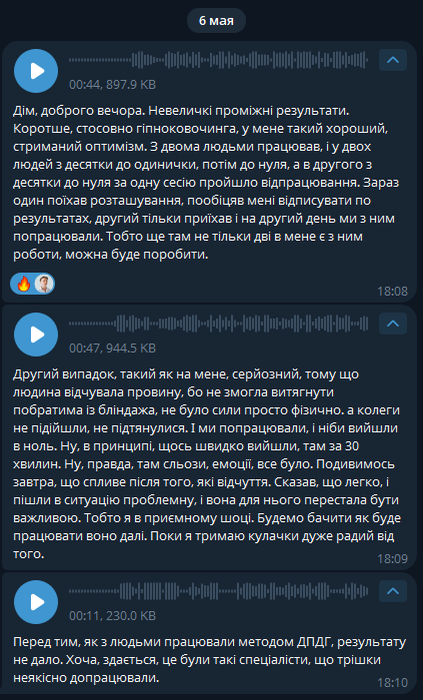Collapse transcript of the 00:47 voice message
This screenshot has width=423, height=700.
point(393,323)
